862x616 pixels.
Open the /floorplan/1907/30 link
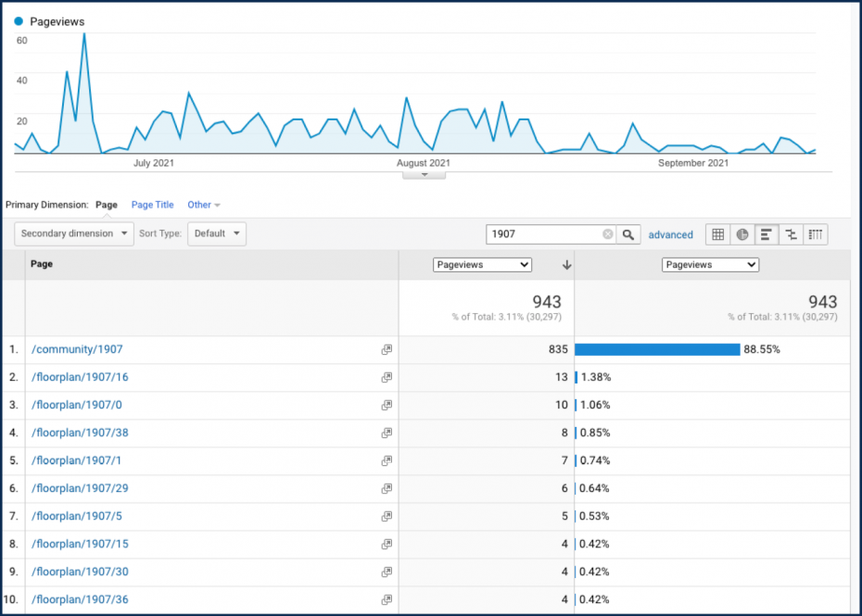(80, 572)
